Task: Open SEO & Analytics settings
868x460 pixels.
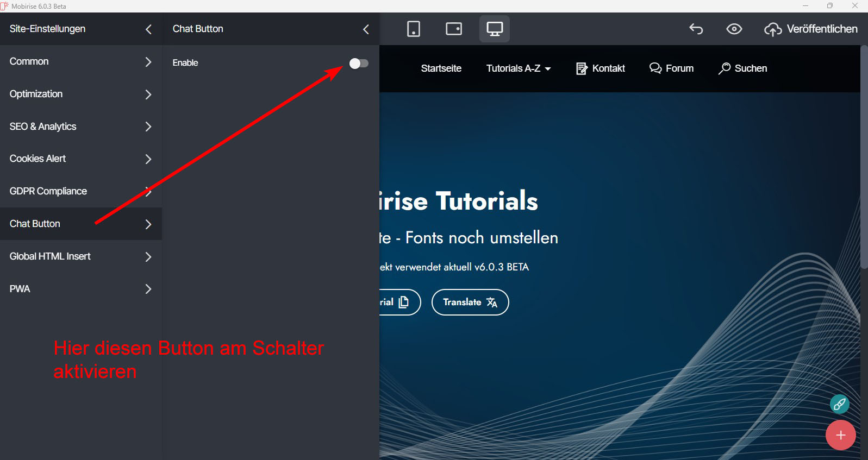Action: pos(80,127)
